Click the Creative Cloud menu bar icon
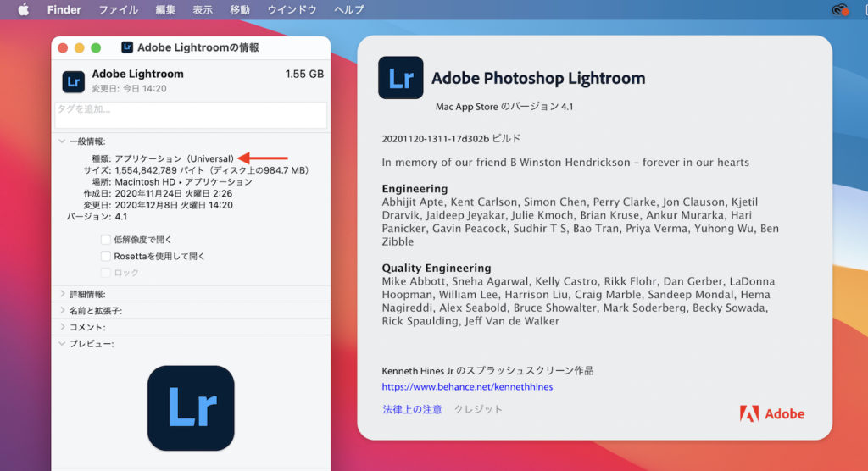This screenshot has width=868, height=471. (840, 9)
